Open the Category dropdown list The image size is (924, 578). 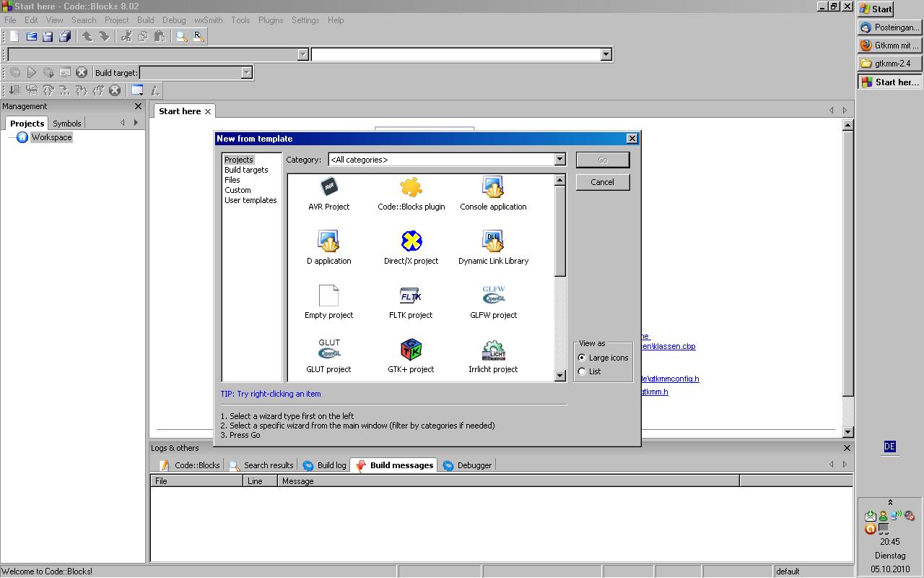[x=559, y=160]
